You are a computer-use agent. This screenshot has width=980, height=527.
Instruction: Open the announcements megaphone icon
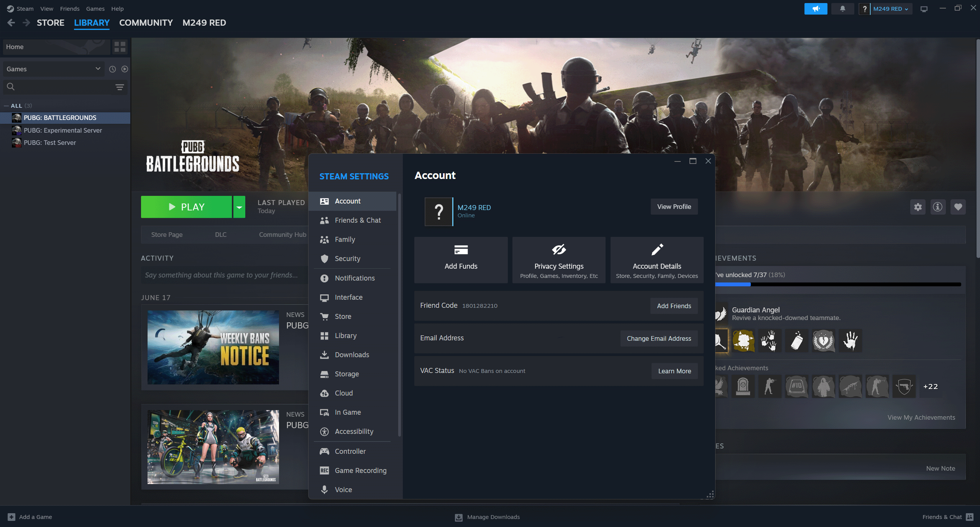click(816, 8)
